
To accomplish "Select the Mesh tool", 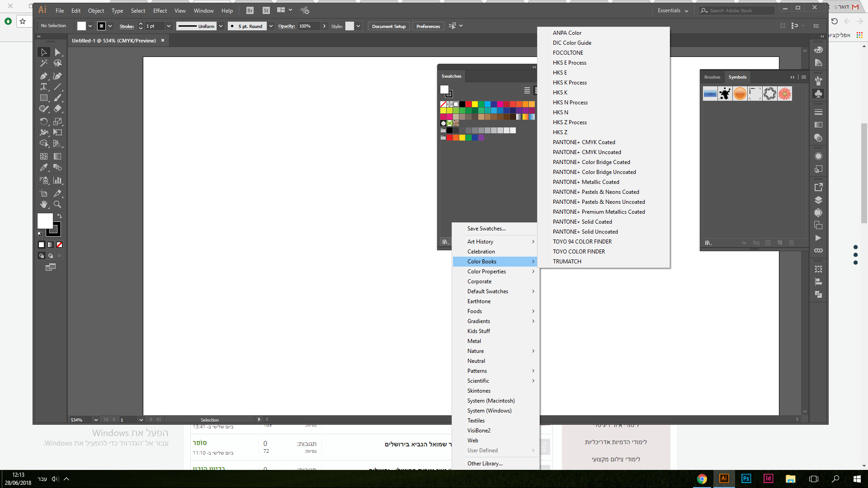I will [x=44, y=156].
